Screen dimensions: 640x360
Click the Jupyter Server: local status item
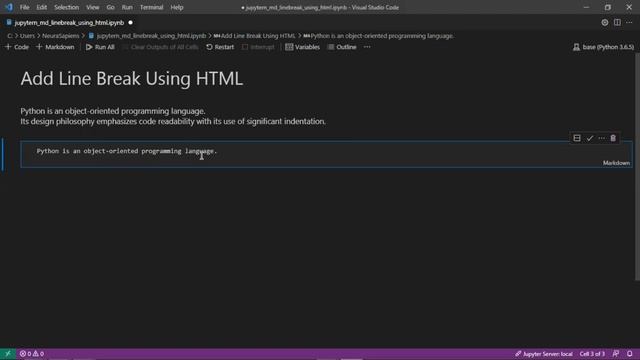pyautogui.click(x=544, y=354)
